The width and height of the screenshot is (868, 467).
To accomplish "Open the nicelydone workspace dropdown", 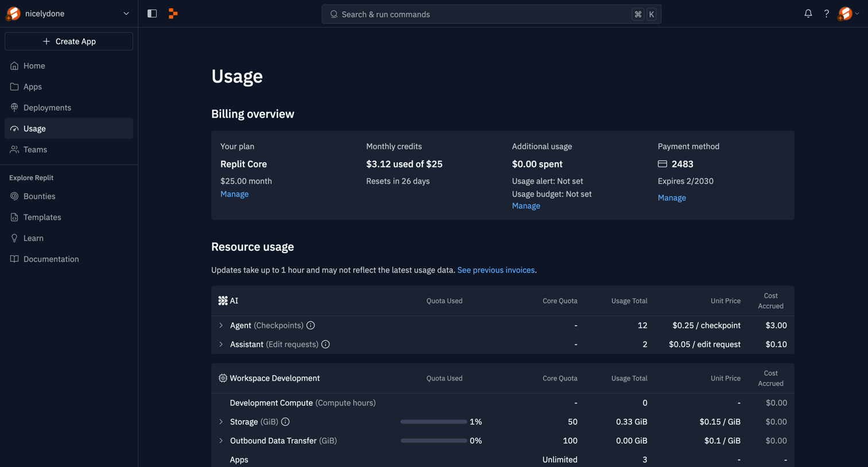I will [69, 13].
